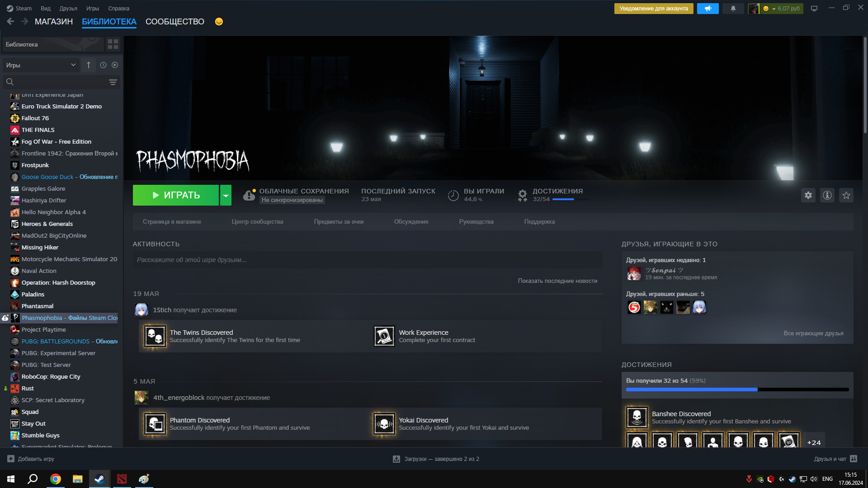Open the Друзья menu
The image size is (868, 488).
68,9
